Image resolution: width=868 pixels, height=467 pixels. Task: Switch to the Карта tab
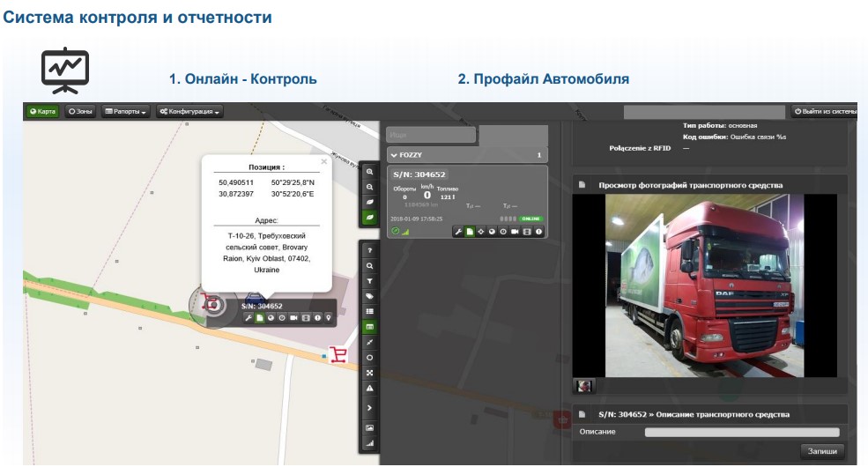coord(42,112)
